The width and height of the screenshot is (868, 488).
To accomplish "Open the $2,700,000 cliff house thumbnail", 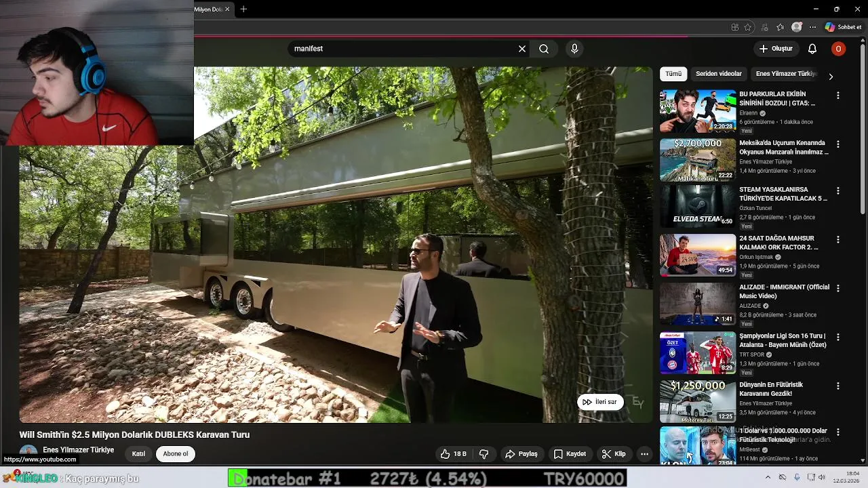I will [x=698, y=160].
